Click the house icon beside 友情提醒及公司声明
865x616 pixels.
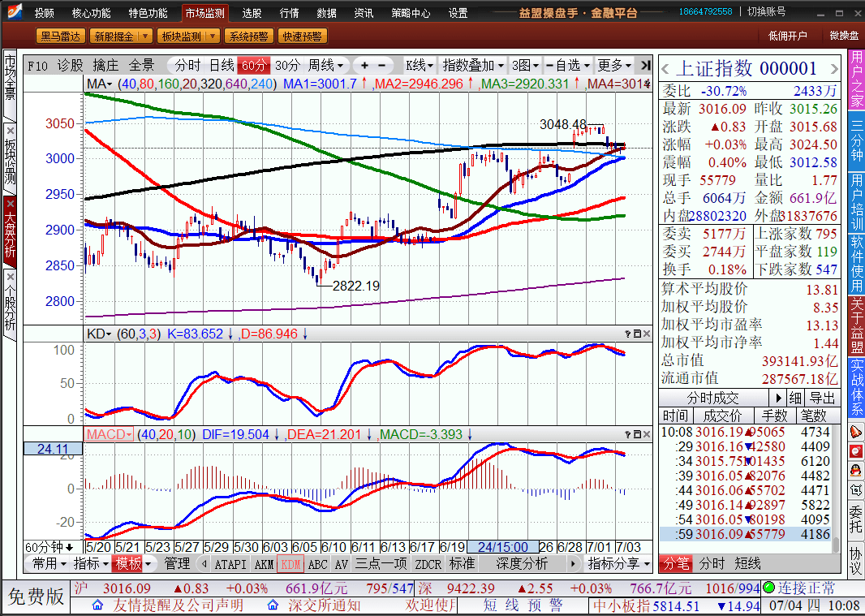point(97,605)
